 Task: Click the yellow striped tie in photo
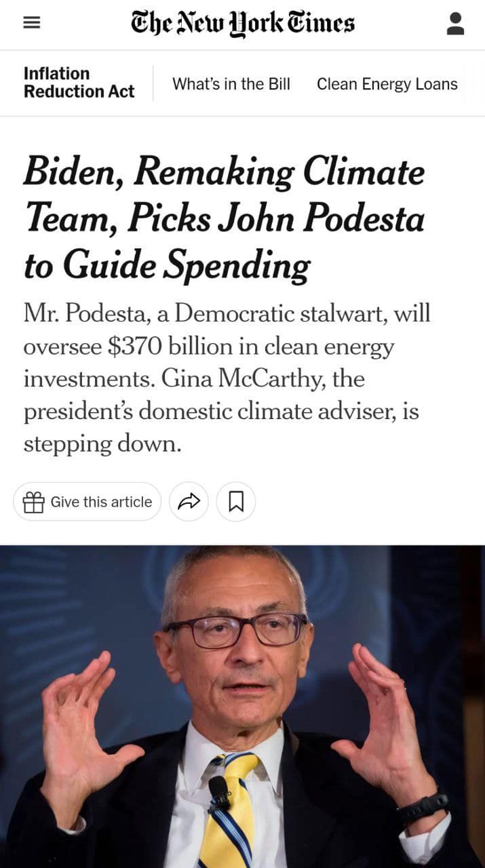tap(229, 807)
